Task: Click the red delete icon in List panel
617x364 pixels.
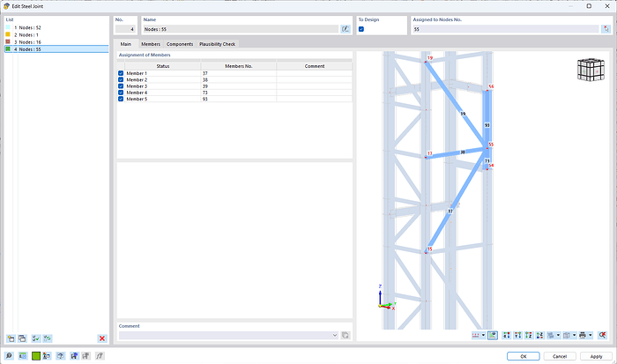Action: tap(102, 338)
